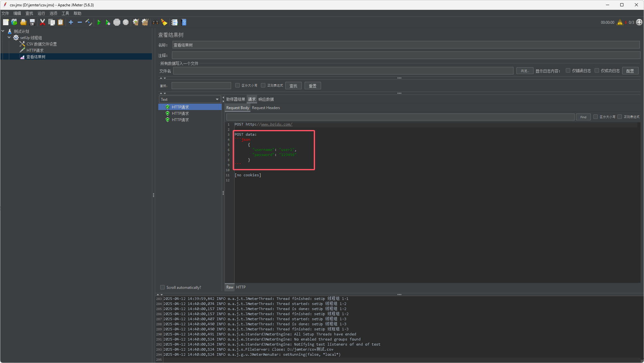Enable Scroll automatically option
Screen dimensions: 644x363
162,287
